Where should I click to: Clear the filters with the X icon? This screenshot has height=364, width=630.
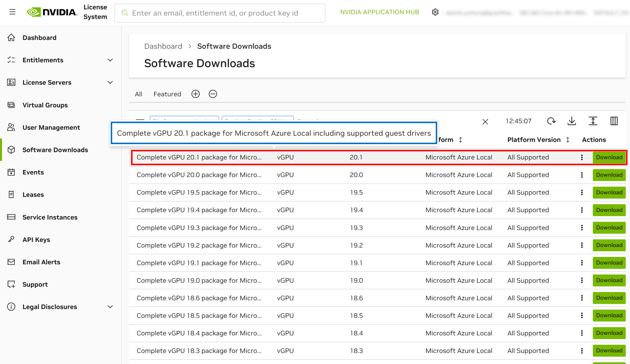point(485,122)
